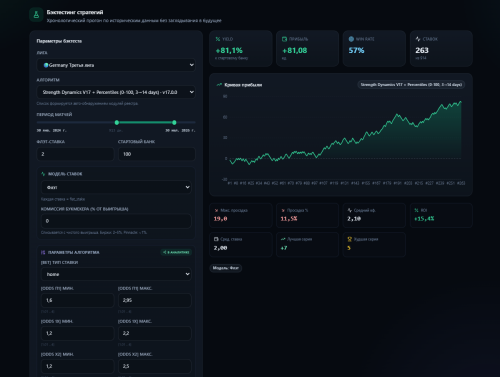Click the '19,0' max drawdown value
This screenshot has height=377, width=500.
(220, 219)
